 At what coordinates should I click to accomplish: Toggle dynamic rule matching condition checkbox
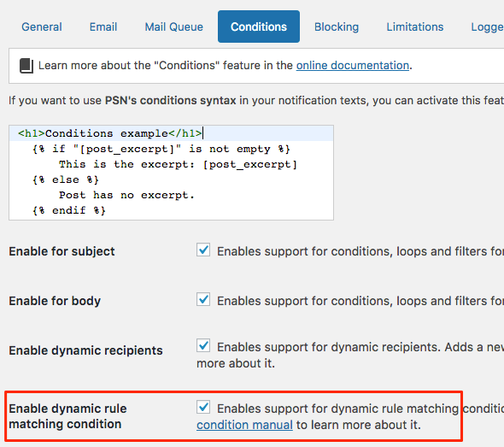203,407
